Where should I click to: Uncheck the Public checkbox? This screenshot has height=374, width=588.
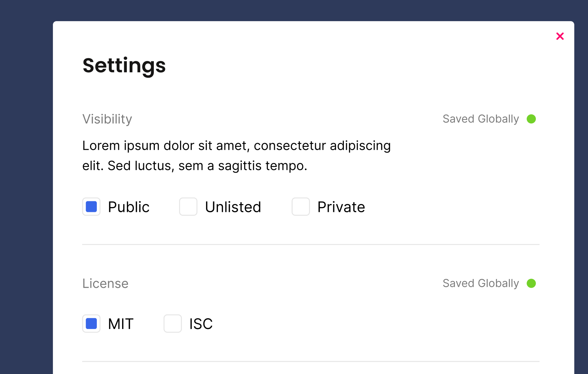[91, 207]
